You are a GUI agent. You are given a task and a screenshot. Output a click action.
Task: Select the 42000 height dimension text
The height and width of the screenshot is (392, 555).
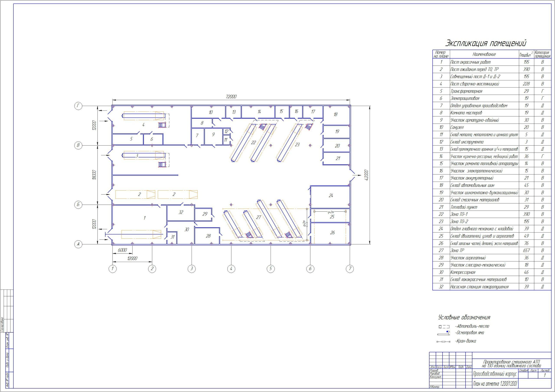366,175
